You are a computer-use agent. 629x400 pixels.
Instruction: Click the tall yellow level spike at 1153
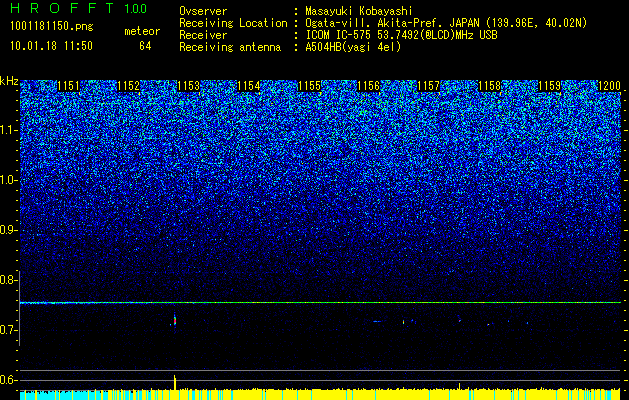[x=175, y=382]
